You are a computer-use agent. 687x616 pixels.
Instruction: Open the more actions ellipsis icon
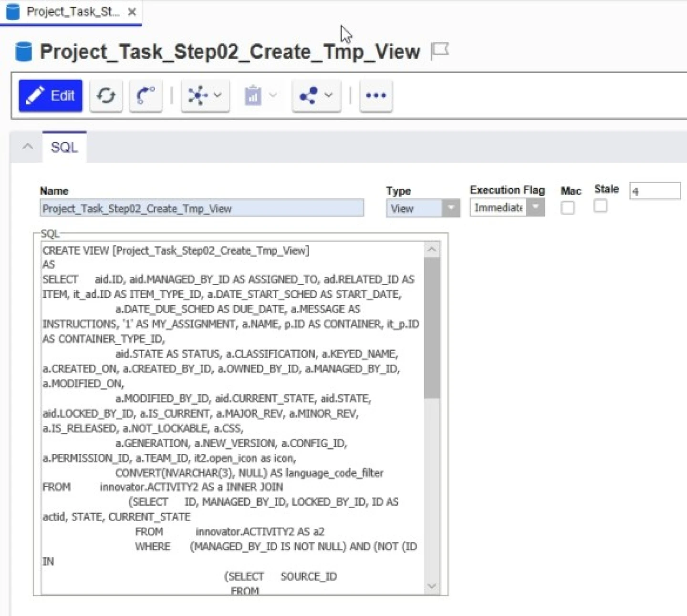[x=375, y=95]
